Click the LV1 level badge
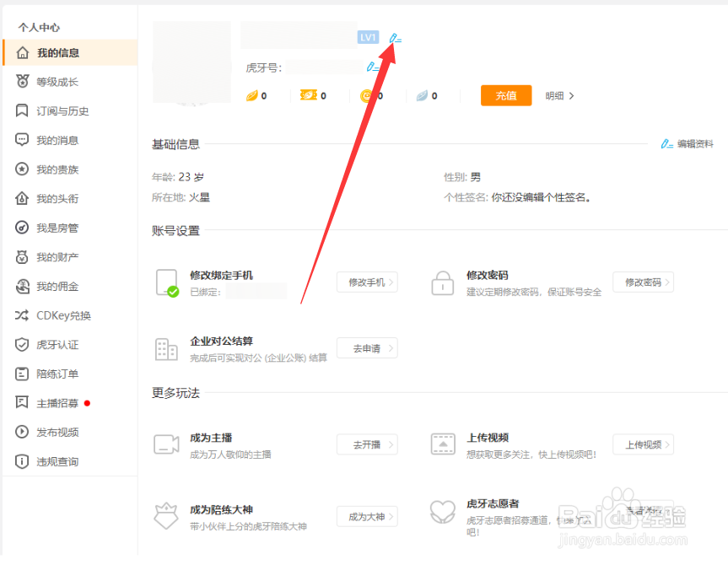 (x=368, y=37)
